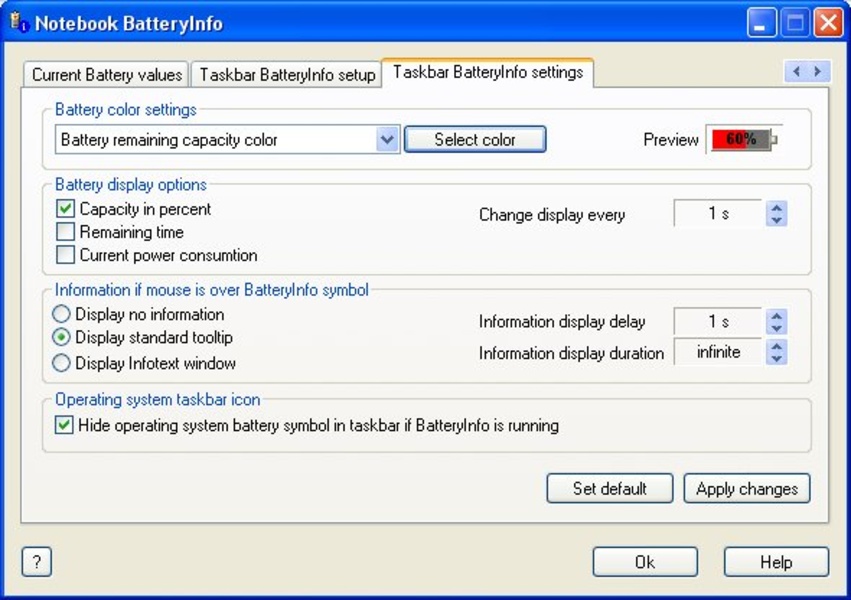Enable Current power consumtion checkbox
Image resolution: width=851 pixels, height=600 pixels.
(x=65, y=255)
